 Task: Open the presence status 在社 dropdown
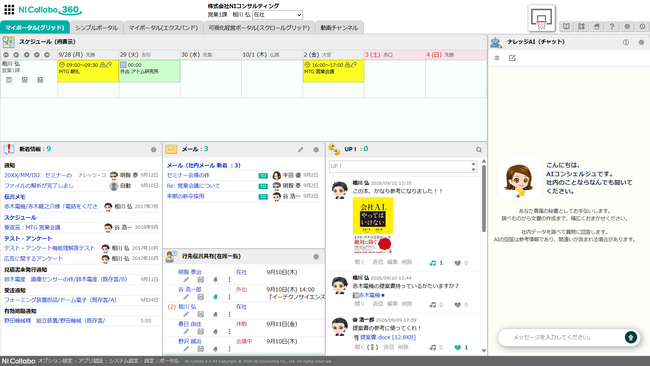coord(277,15)
